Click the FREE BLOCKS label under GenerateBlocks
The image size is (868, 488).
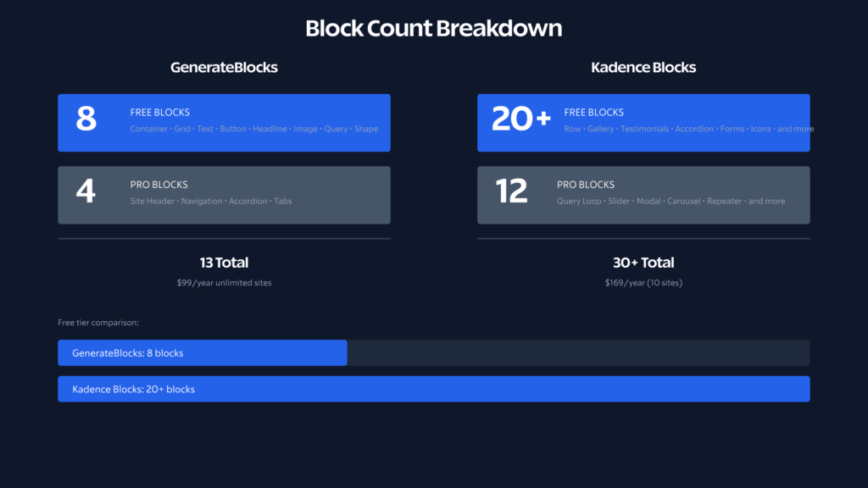point(159,113)
